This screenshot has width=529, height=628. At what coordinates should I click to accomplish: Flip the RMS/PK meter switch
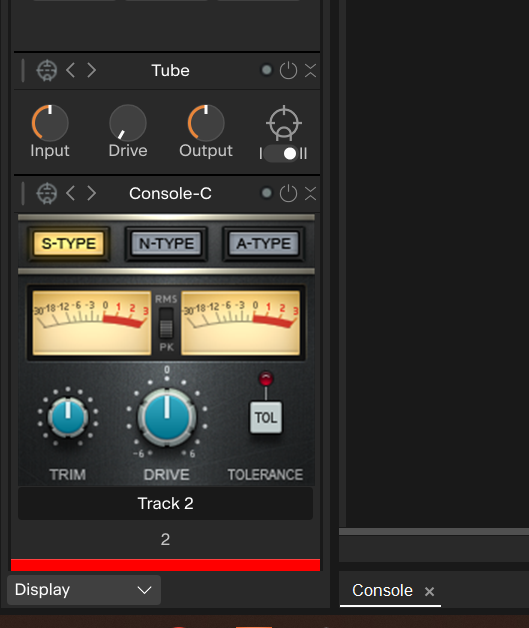[x=166, y=324]
